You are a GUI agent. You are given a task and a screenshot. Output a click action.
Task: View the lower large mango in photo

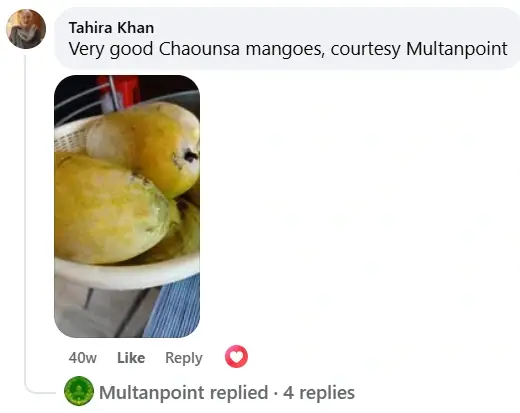113,208
